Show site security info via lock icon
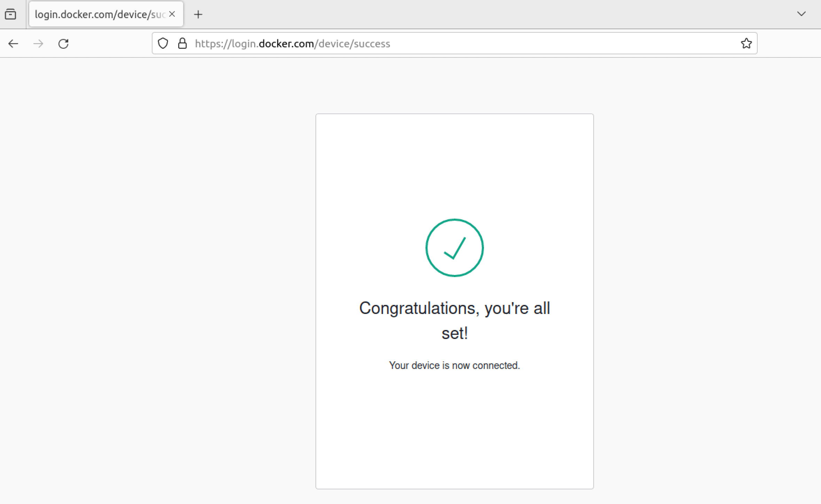821x504 pixels. click(x=182, y=44)
